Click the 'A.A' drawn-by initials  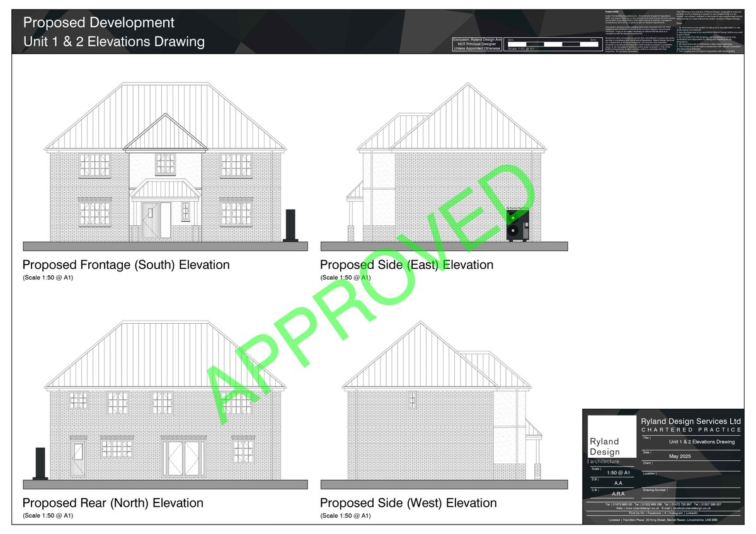tap(618, 483)
